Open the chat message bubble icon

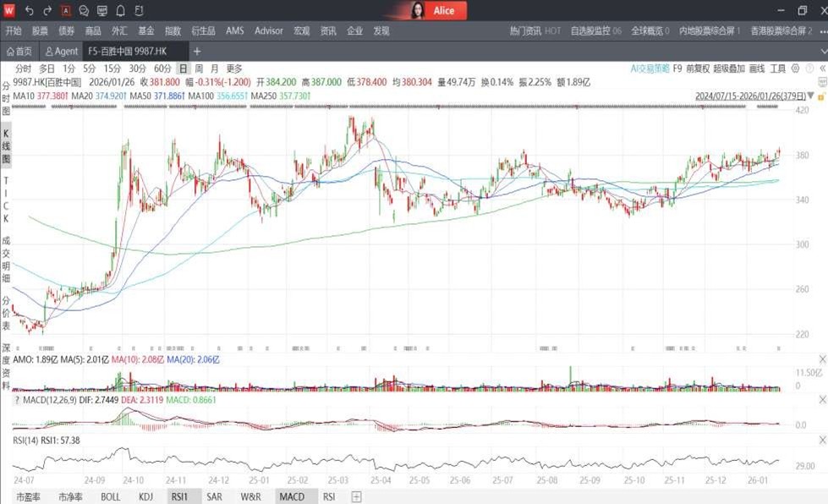84,11
